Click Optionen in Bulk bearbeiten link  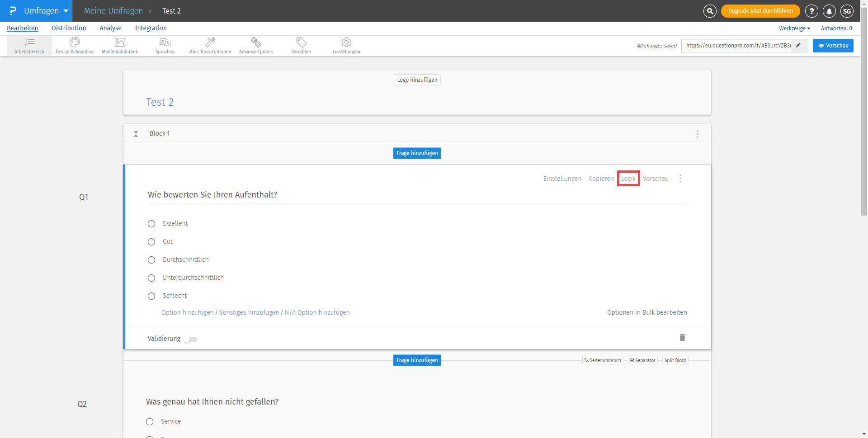coord(647,312)
